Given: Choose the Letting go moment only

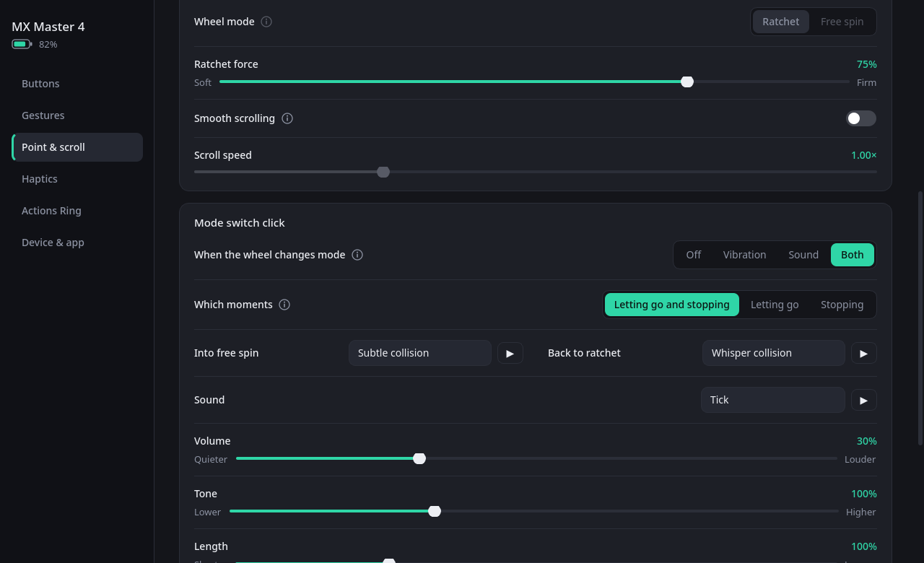Looking at the screenshot, I should (775, 305).
